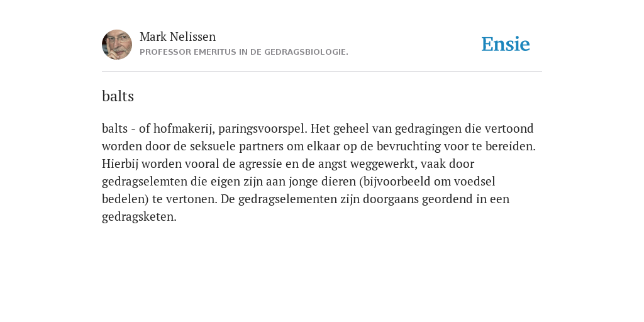
Task: Click the subtitle 'Professor emeritus in de gedragsbiologie'
Action: click(244, 52)
